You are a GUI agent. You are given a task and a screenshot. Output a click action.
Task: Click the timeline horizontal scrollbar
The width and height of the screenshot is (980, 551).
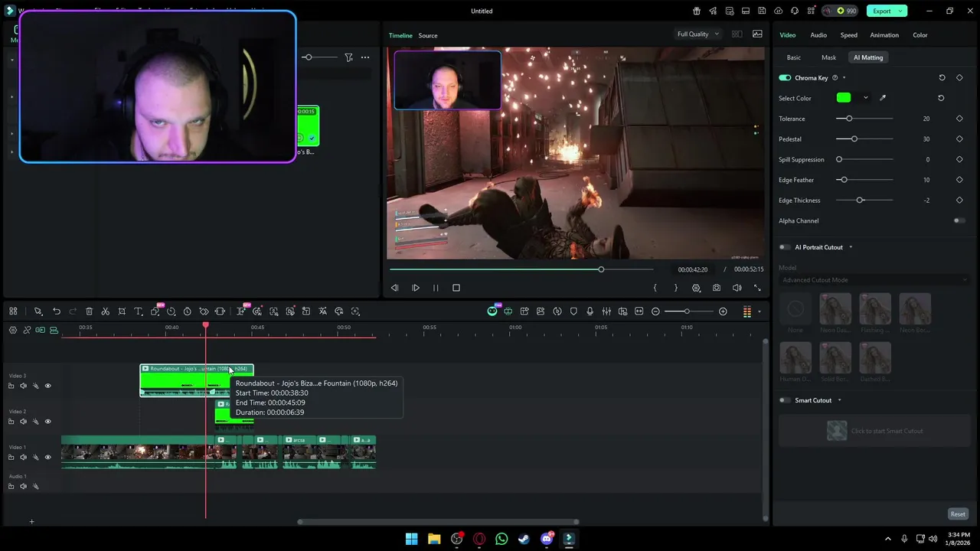click(439, 522)
